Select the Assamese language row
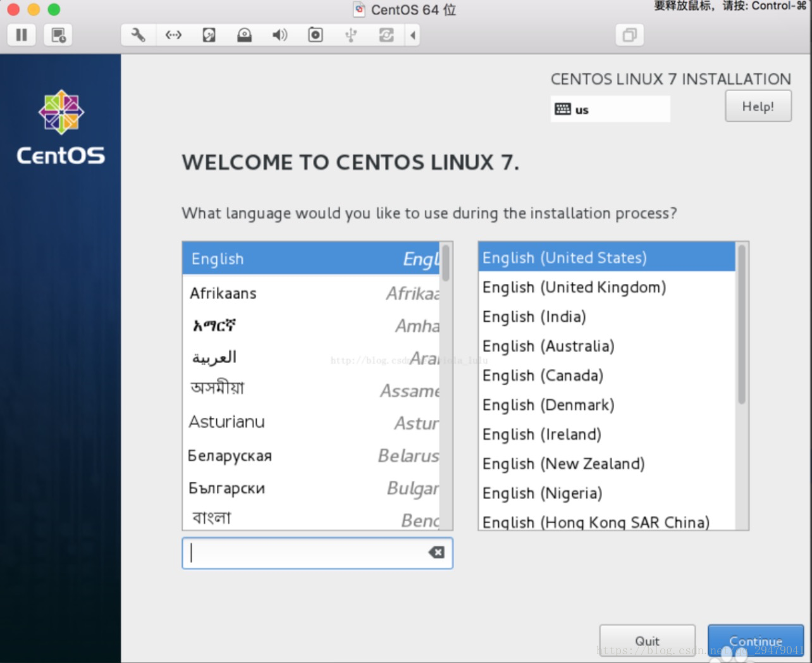The image size is (812, 663). (x=311, y=390)
